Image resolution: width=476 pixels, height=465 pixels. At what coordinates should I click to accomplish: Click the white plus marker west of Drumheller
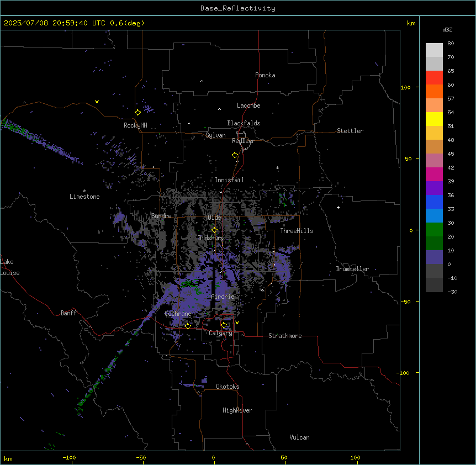click(x=338, y=207)
